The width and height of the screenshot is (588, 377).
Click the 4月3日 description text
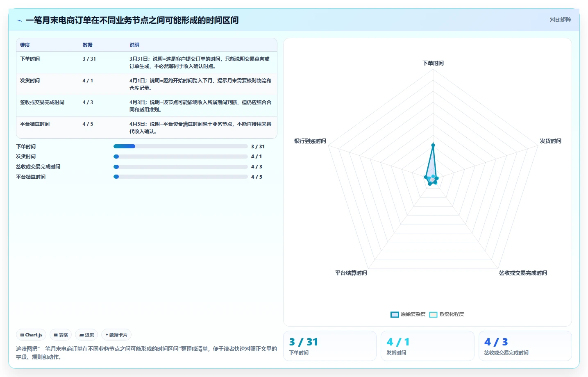click(x=200, y=106)
